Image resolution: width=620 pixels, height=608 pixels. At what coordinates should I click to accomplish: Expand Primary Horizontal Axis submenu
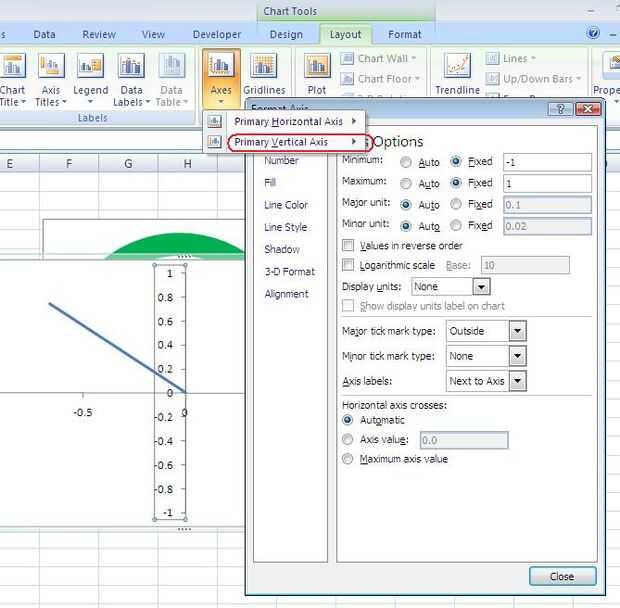[x=354, y=121]
